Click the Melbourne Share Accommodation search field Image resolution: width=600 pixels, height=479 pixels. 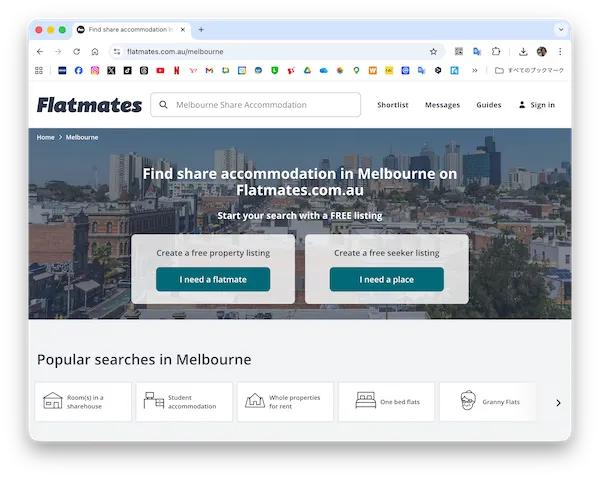click(262, 105)
